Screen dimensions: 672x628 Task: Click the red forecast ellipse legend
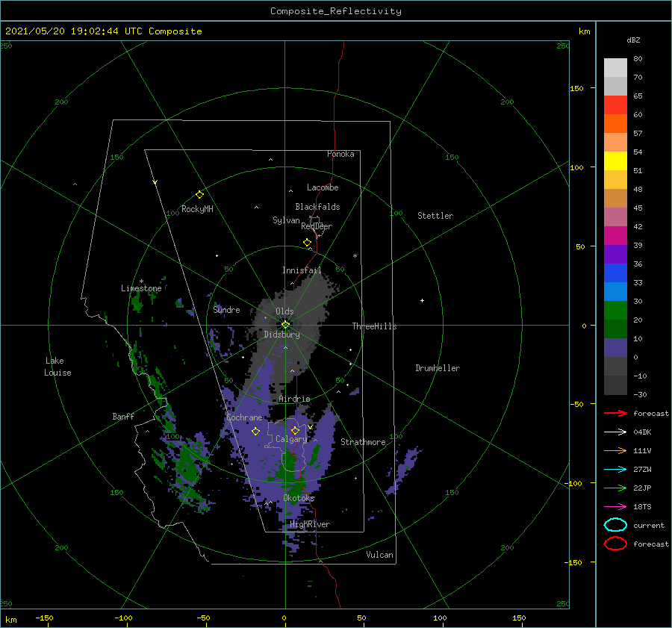coord(615,544)
